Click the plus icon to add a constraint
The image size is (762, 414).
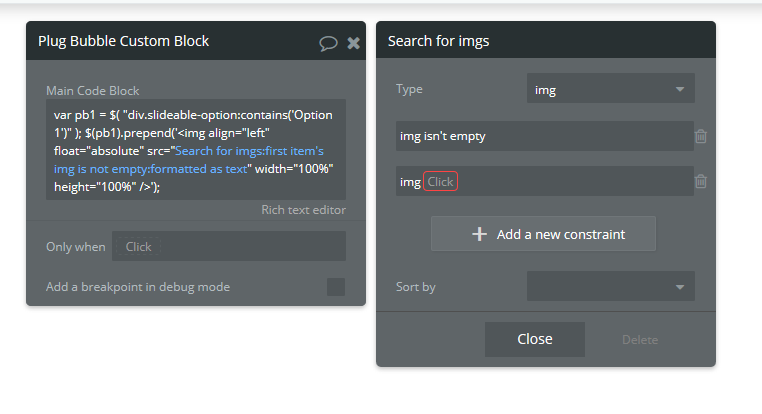(479, 234)
